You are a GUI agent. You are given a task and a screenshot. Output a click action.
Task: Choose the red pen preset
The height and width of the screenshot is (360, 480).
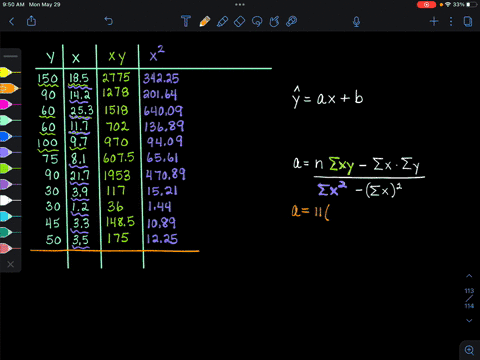10,248
